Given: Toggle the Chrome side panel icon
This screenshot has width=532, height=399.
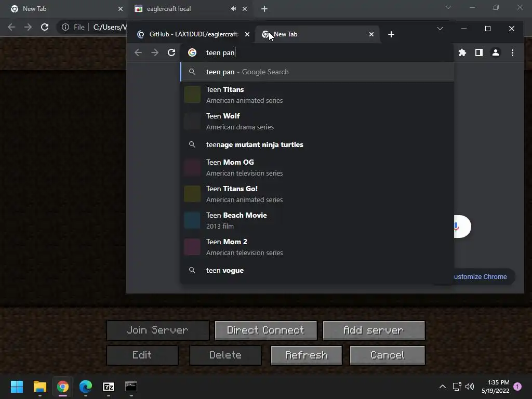Looking at the screenshot, I should [478, 52].
